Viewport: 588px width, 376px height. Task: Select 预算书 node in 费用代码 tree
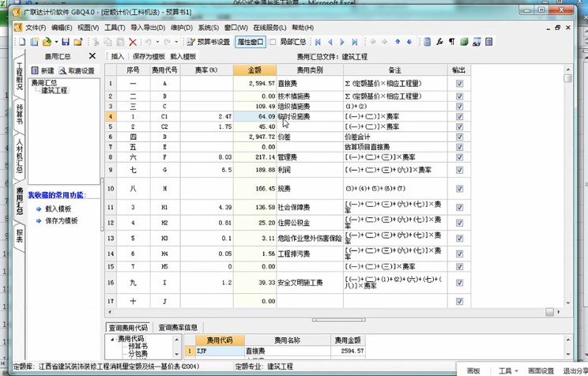point(138,347)
